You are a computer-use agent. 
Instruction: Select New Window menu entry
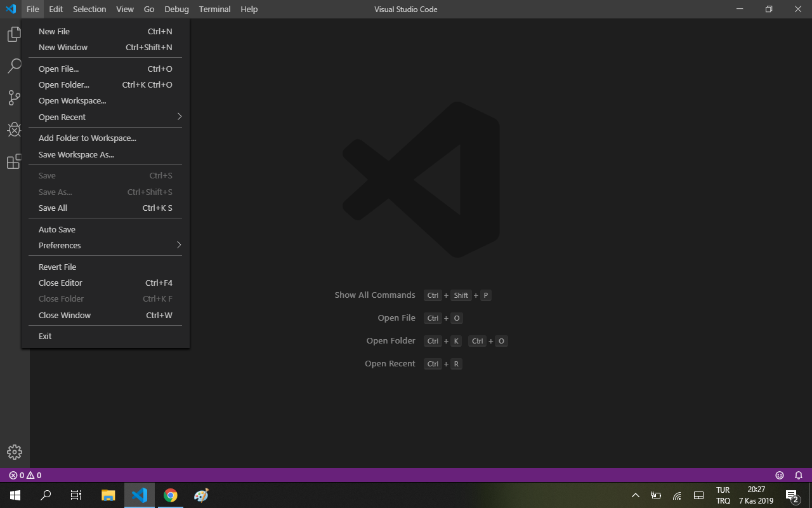(x=105, y=47)
